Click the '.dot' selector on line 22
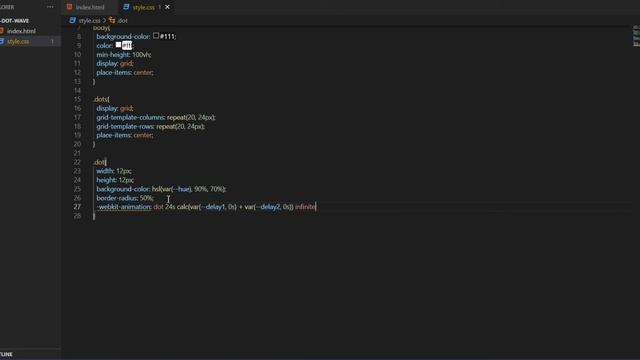 pos(99,162)
